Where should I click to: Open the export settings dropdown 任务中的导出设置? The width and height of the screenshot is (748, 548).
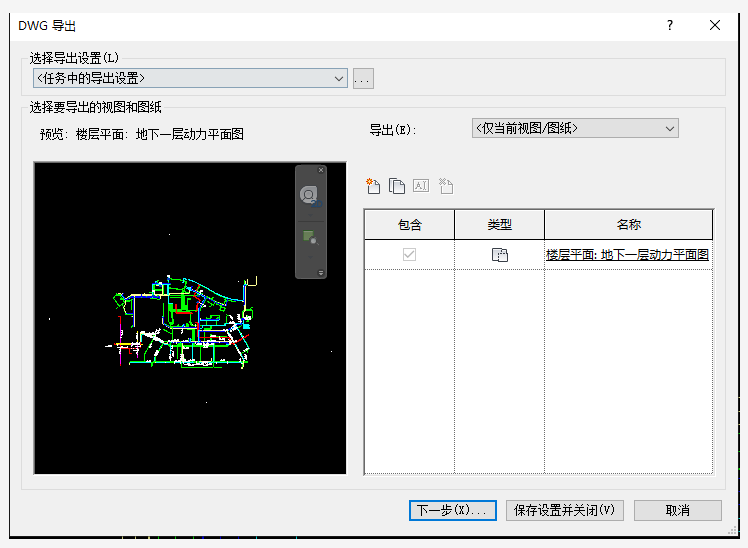click(x=190, y=78)
